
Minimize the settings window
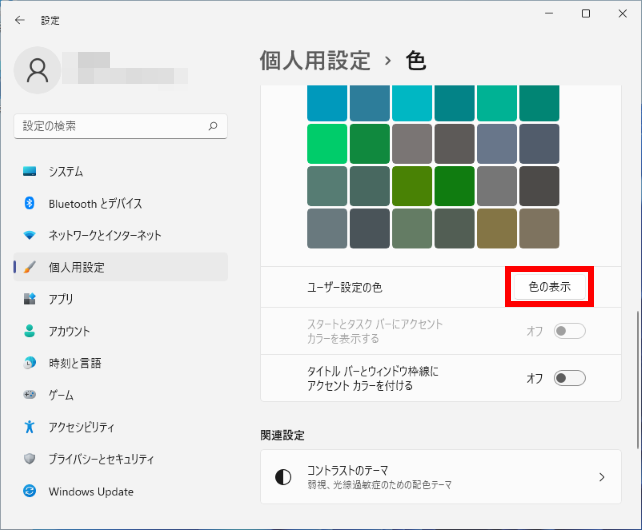pyautogui.click(x=549, y=14)
